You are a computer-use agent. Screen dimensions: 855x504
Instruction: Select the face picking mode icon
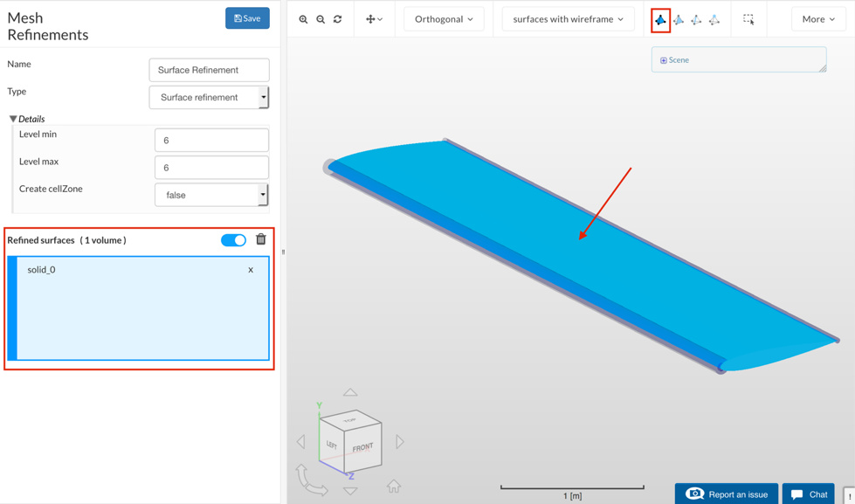click(679, 20)
